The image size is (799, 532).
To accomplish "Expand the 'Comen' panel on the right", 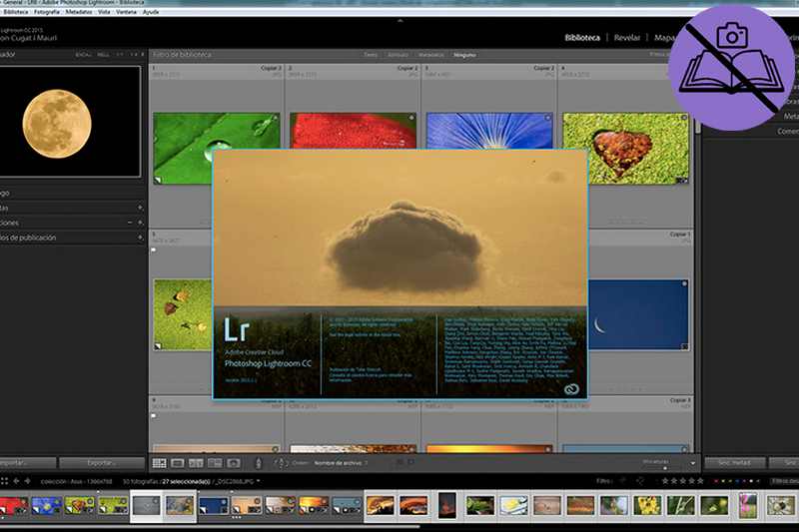I will pyautogui.click(x=788, y=131).
